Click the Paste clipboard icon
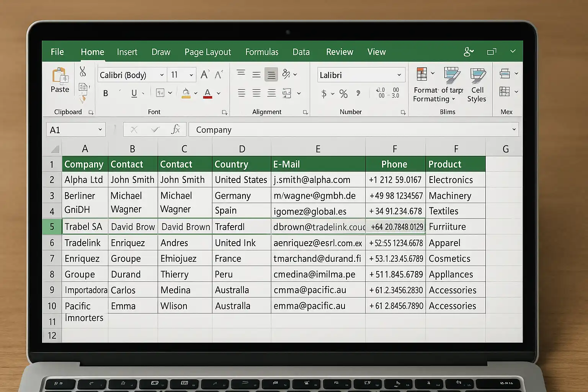Screen dimensions: 588x392 coord(60,76)
